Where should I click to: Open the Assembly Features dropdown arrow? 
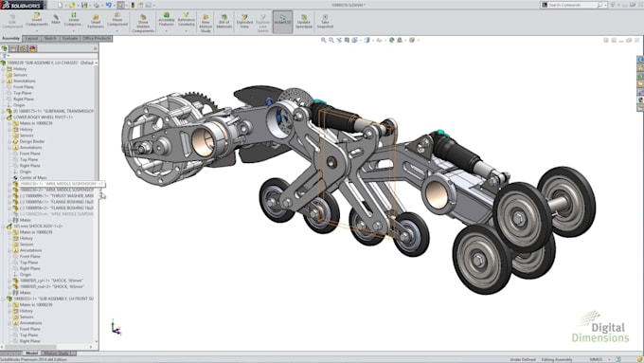pyautogui.click(x=167, y=31)
